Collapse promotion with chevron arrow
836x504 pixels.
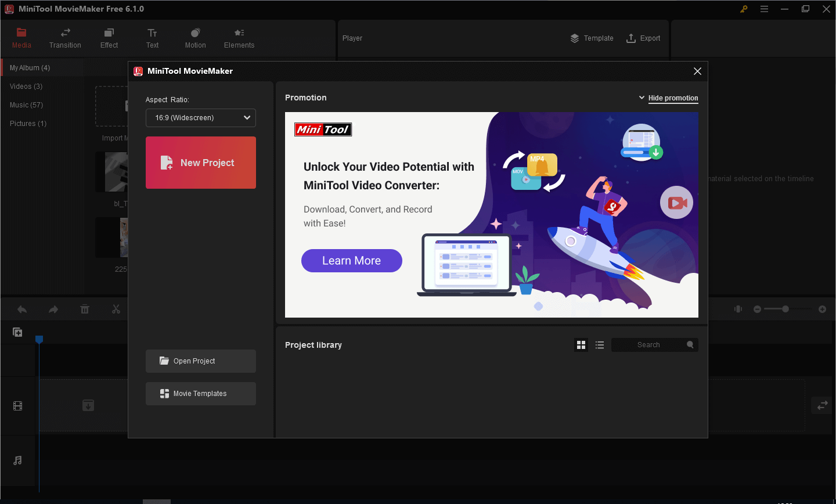(642, 98)
